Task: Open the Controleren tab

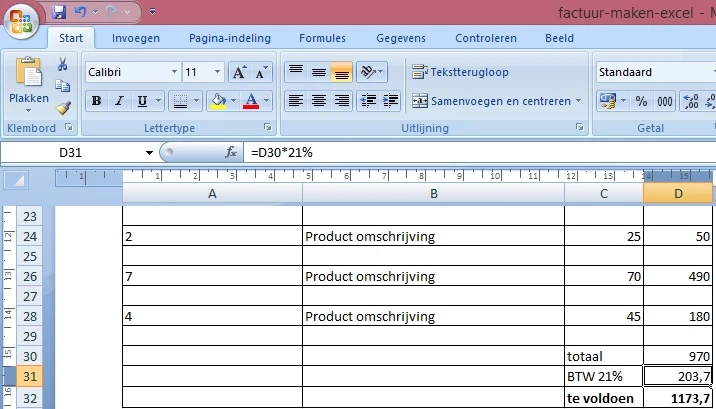Action: tap(486, 38)
